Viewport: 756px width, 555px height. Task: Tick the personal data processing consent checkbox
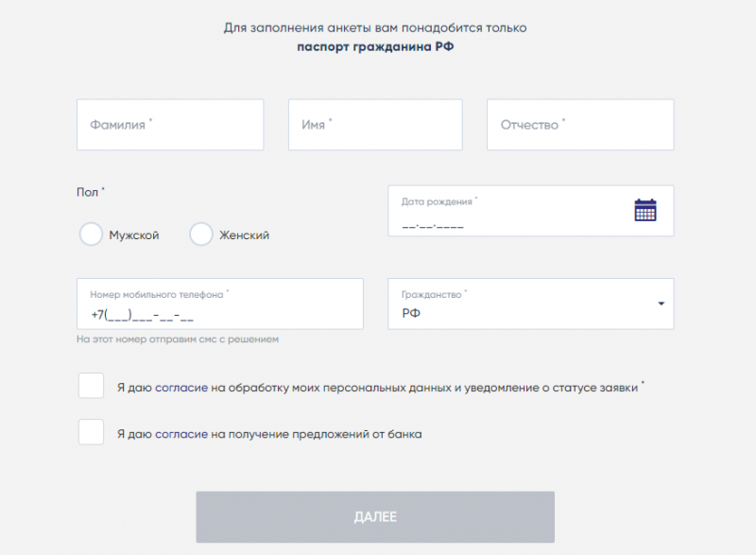(x=91, y=385)
